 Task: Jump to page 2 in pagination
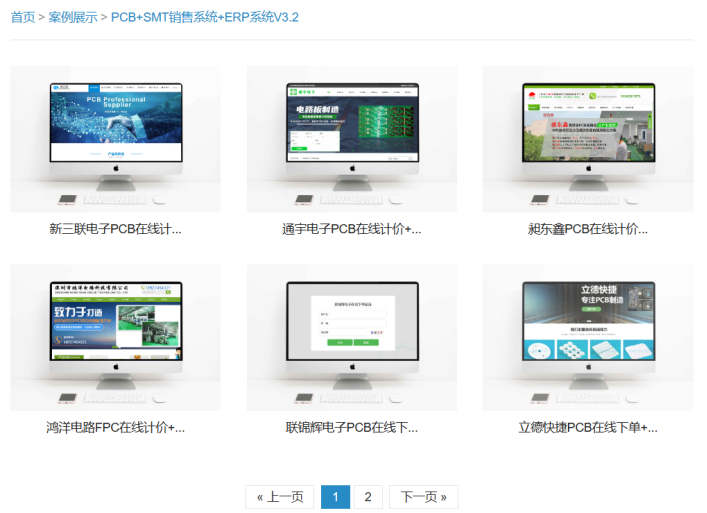[367, 497]
